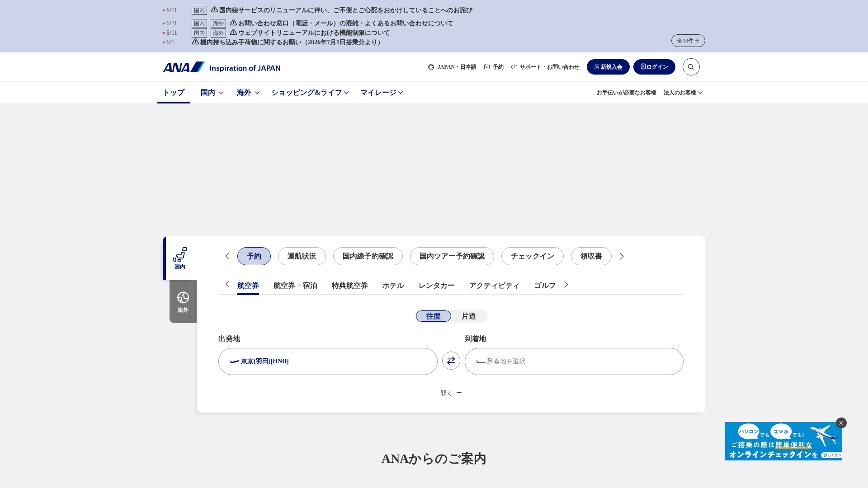Expand search form with 開く

pyautogui.click(x=451, y=393)
